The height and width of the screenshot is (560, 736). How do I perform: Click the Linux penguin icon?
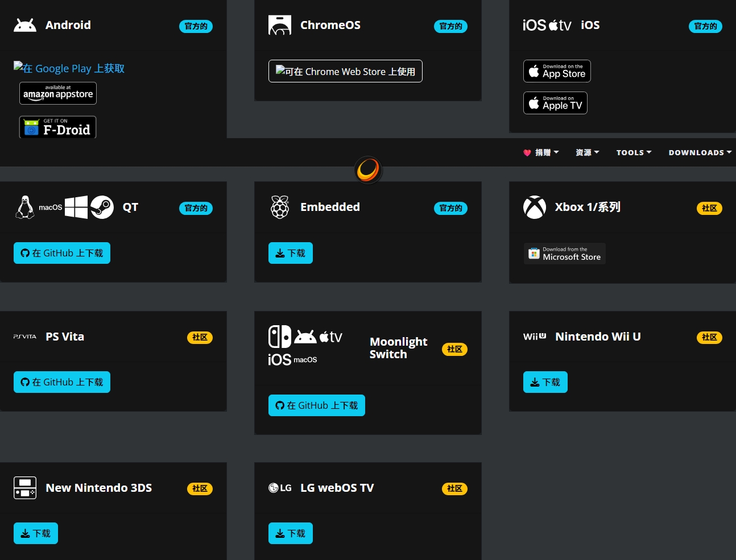click(24, 208)
